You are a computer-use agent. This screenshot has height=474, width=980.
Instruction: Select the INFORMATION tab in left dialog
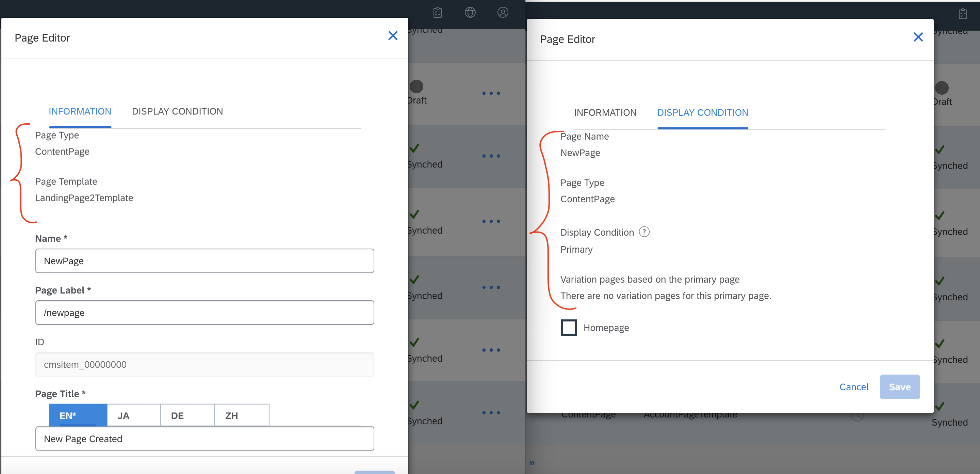point(80,111)
